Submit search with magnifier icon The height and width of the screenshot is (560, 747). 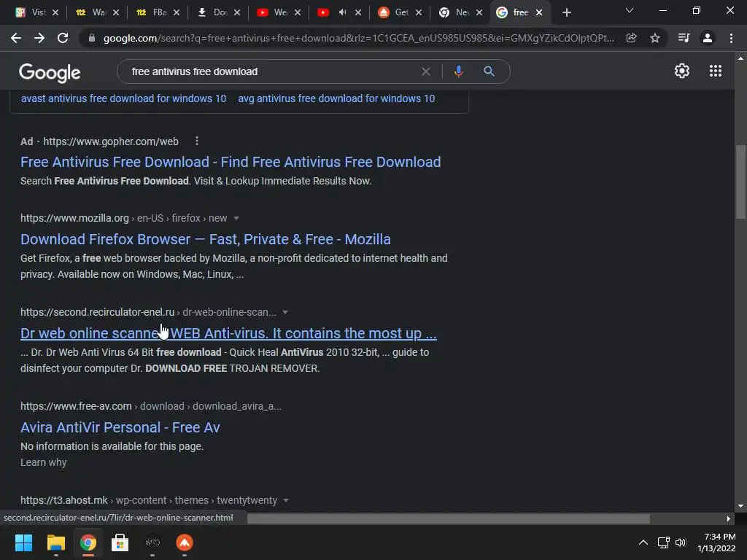tap(489, 71)
